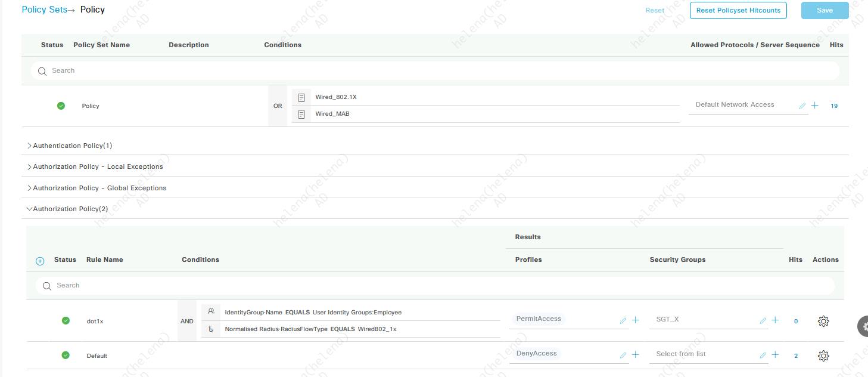The width and height of the screenshot is (868, 377).
Task: Collapse Authorization Policy(2) section
Action: (70, 209)
